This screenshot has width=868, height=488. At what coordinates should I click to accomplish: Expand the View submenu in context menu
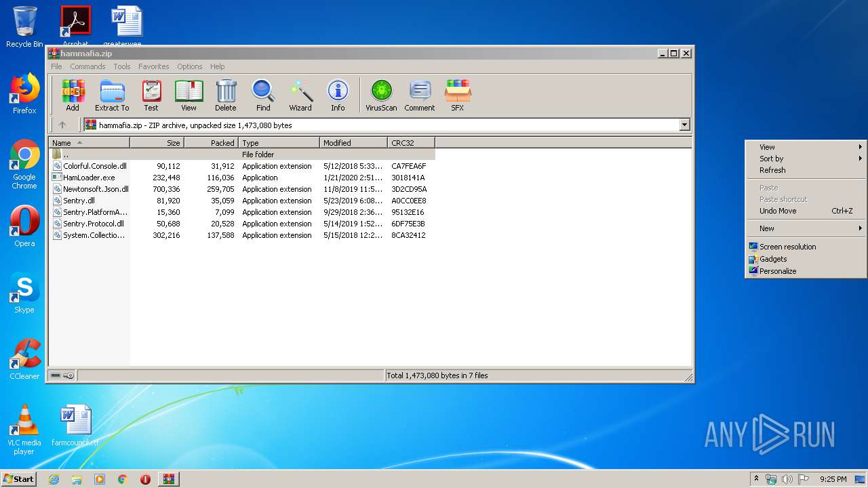806,147
